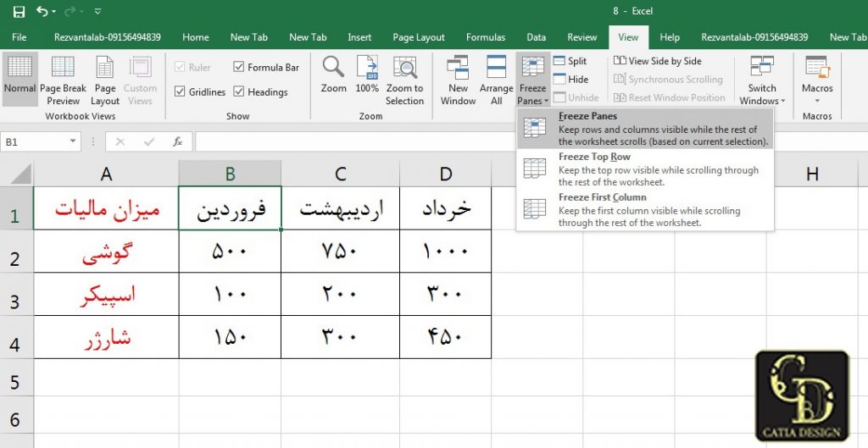The width and height of the screenshot is (868, 448).
Task: Click cell D1 'خرداد'
Action: (445, 208)
